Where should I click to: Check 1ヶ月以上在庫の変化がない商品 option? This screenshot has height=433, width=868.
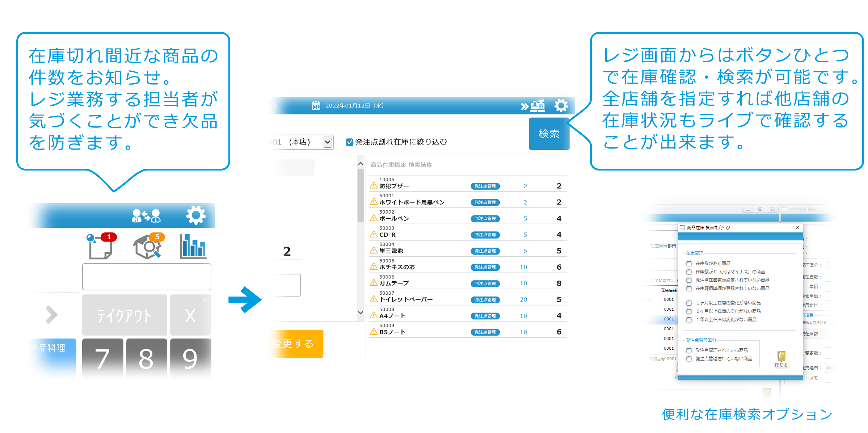point(689,303)
